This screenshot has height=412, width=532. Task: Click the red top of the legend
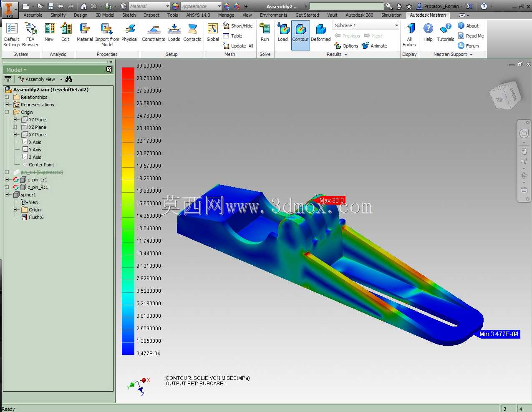point(128,73)
